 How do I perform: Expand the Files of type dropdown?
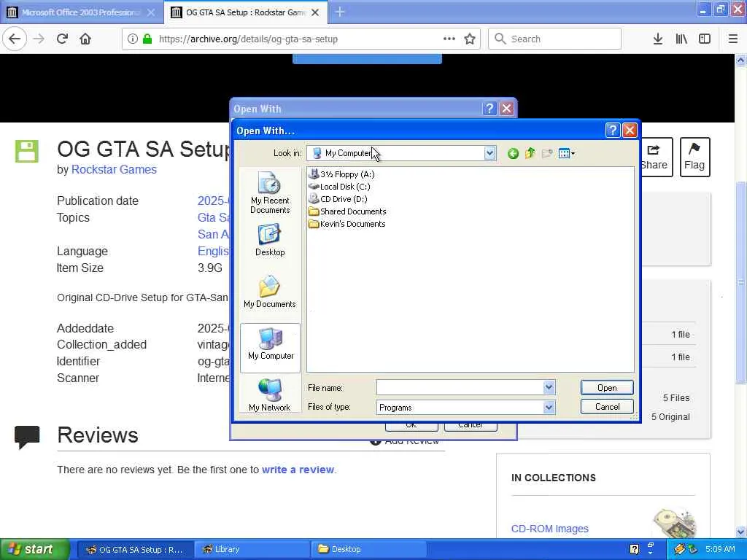[549, 407]
